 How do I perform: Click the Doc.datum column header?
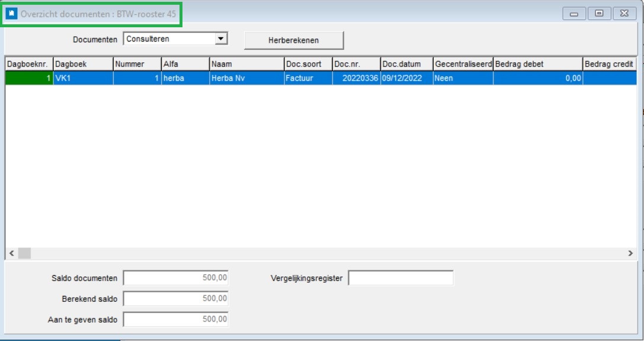(x=406, y=64)
